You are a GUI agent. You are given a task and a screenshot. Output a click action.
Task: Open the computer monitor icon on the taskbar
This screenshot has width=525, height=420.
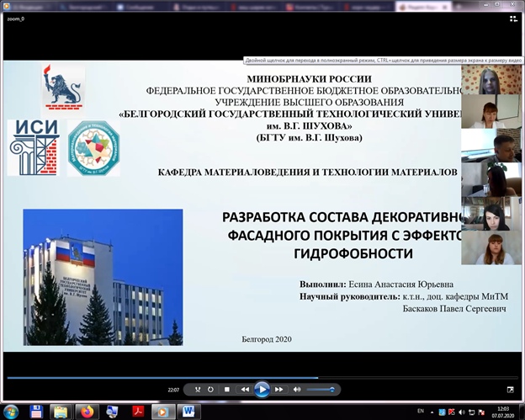tap(112, 412)
